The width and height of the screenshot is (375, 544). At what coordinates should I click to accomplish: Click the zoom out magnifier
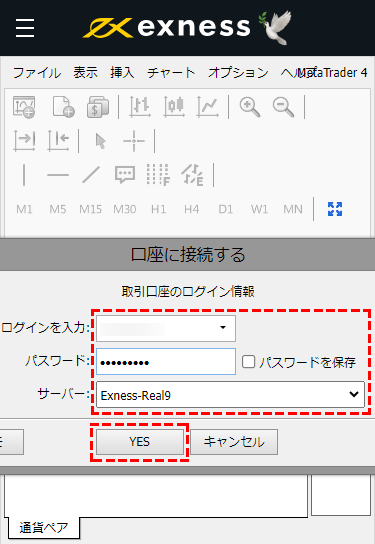[283, 107]
